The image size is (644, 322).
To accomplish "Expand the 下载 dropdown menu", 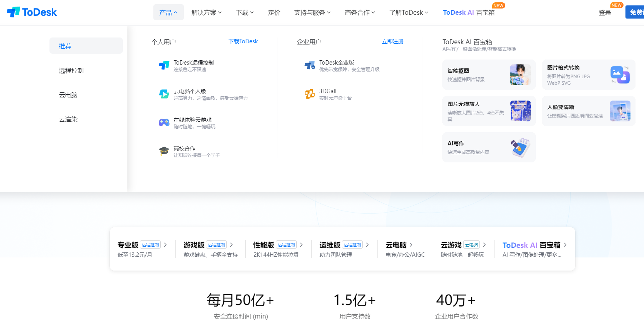I will point(245,12).
